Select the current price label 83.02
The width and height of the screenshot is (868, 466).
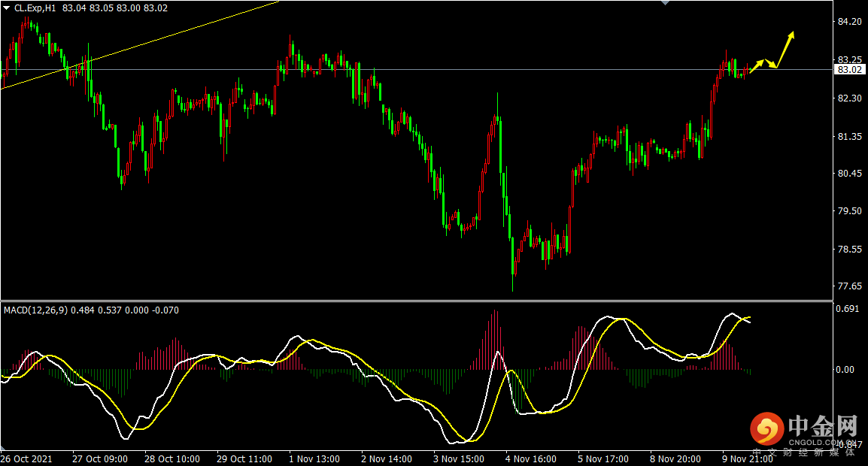(849, 70)
